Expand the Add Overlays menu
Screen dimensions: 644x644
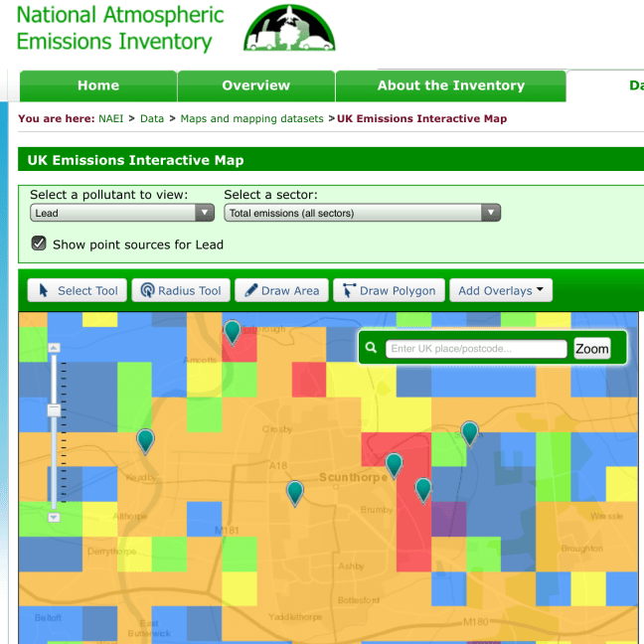501,290
